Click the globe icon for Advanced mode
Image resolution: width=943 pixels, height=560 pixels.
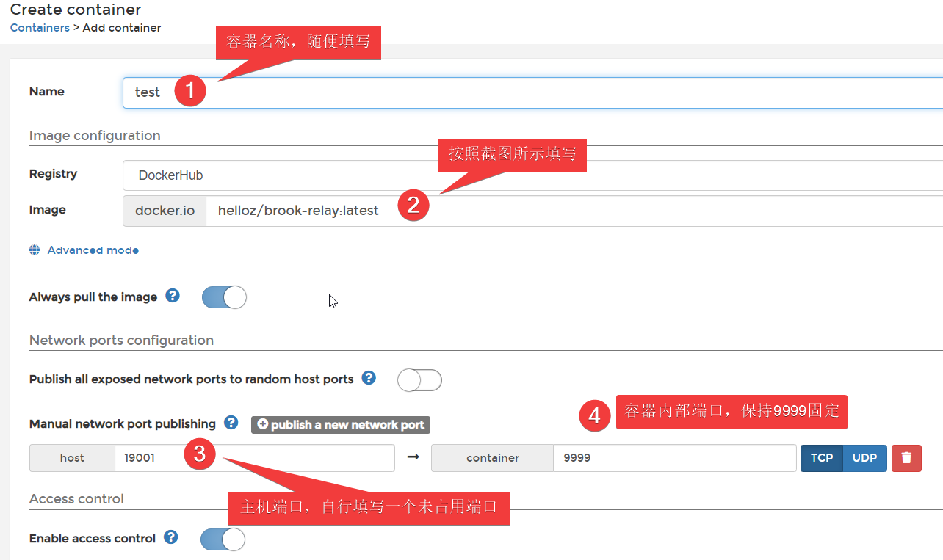(x=35, y=250)
